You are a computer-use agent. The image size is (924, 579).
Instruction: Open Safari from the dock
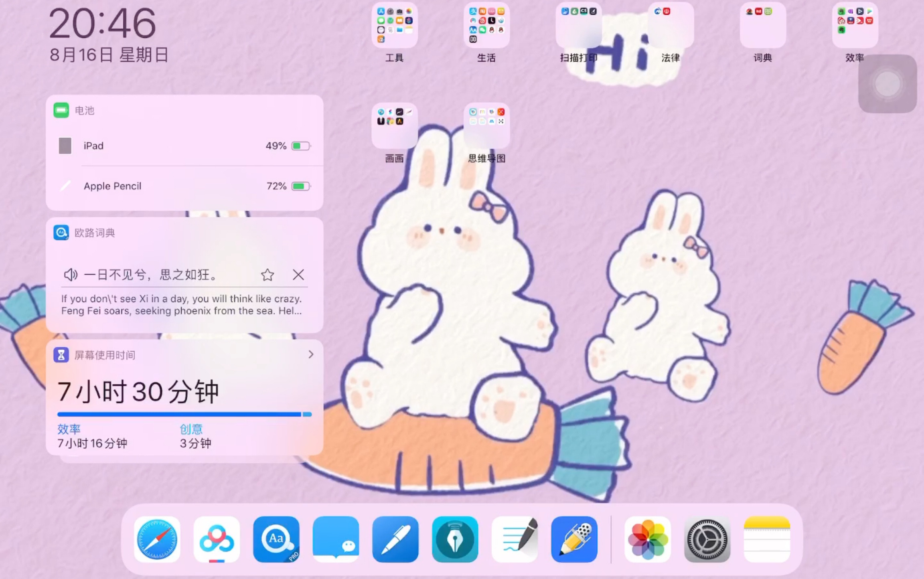(157, 539)
